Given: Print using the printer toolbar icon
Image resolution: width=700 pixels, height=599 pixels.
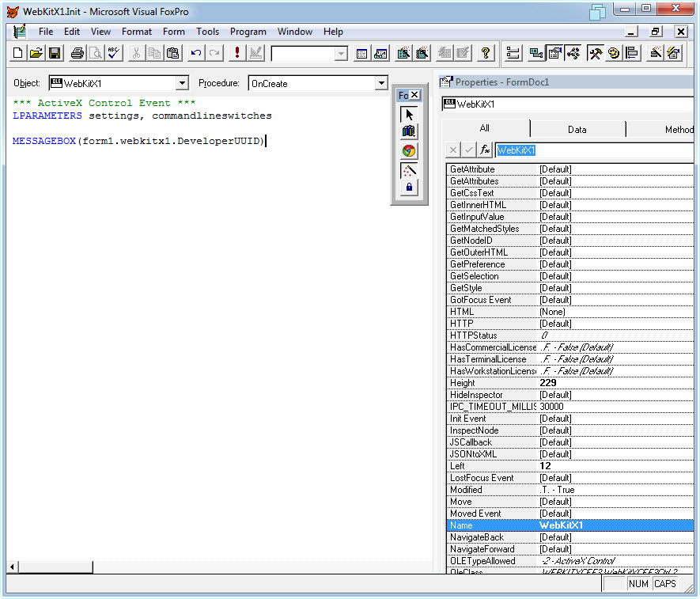Looking at the screenshot, I should (78, 53).
